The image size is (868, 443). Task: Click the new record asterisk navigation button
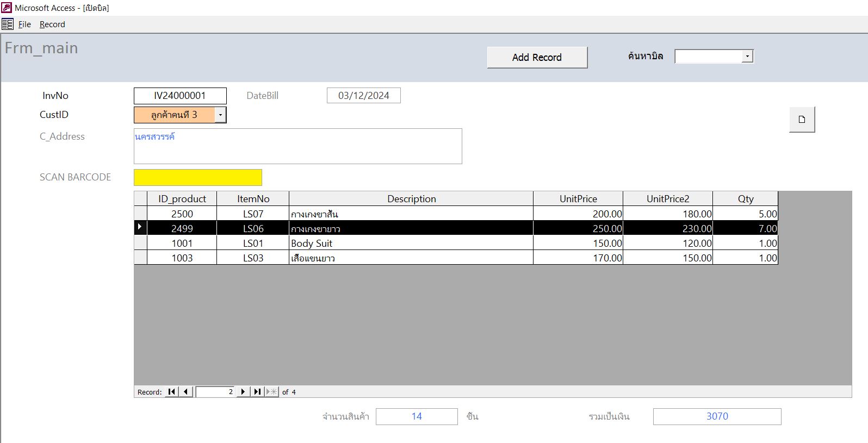272,391
